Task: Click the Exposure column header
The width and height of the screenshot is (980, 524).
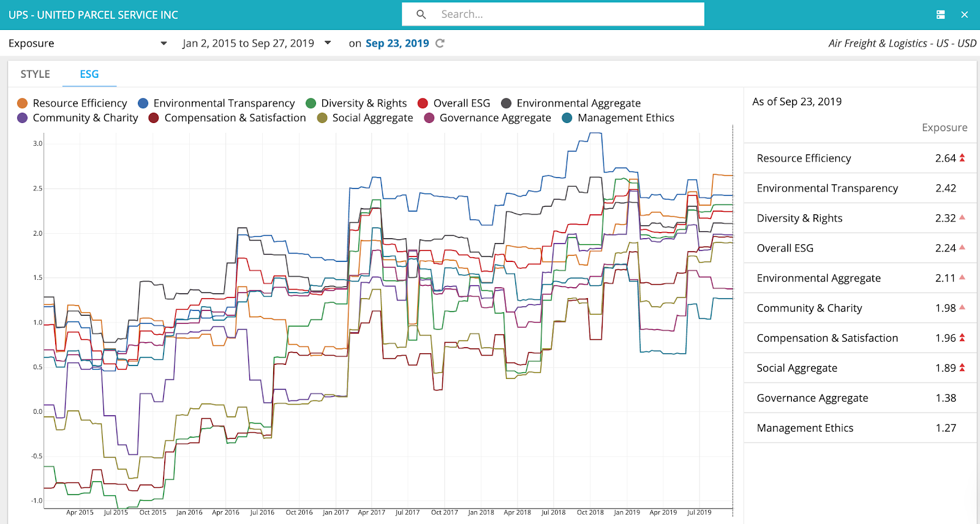Action: (944, 127)
